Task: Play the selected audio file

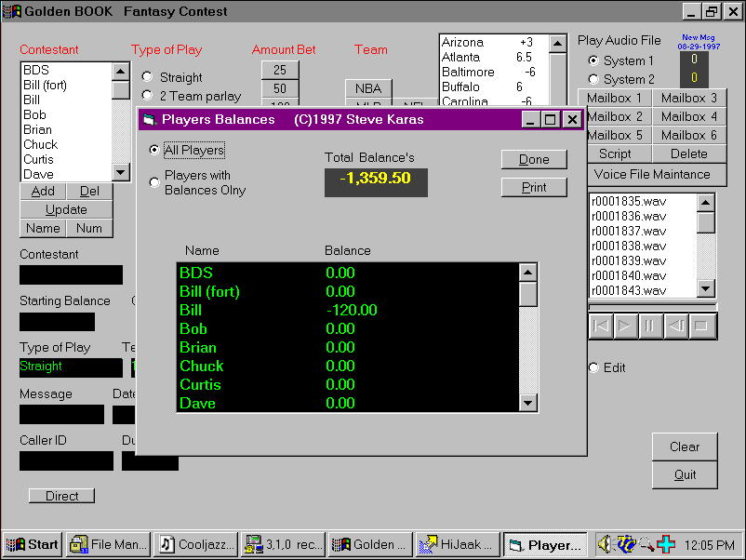Action: [x=625, y=326]
